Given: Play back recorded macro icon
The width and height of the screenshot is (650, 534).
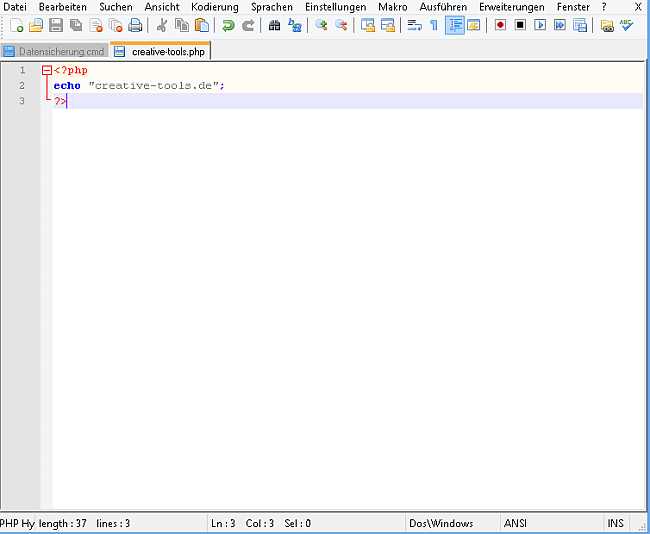Looking at the screenshot, I should coord(540,25).
